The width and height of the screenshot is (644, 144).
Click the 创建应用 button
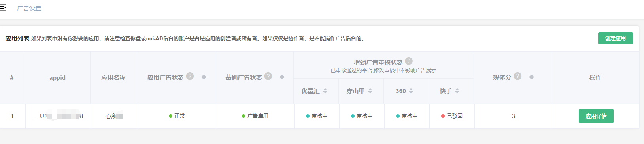615,38
